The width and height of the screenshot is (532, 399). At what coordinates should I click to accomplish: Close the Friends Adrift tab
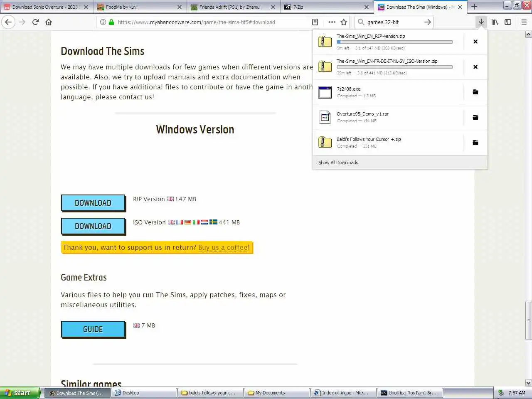[273, 7]
